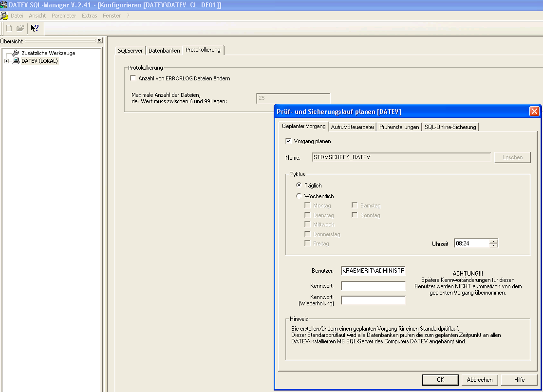This screenshot has height=392, width=543.
Task: Select the Zusätzliche Werkzeuge wrench icon
Action: click(x=16, y=53)
